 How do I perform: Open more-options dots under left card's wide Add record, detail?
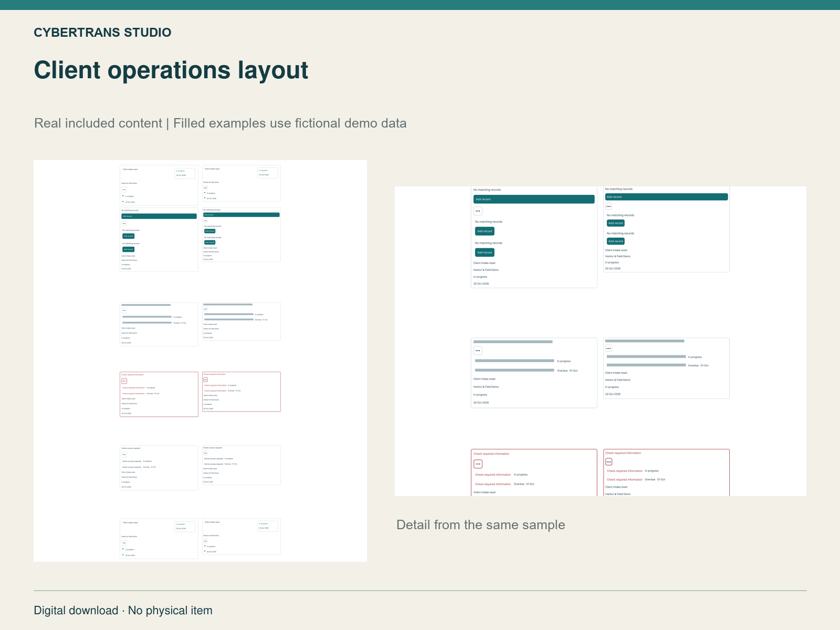pos(478,211)
